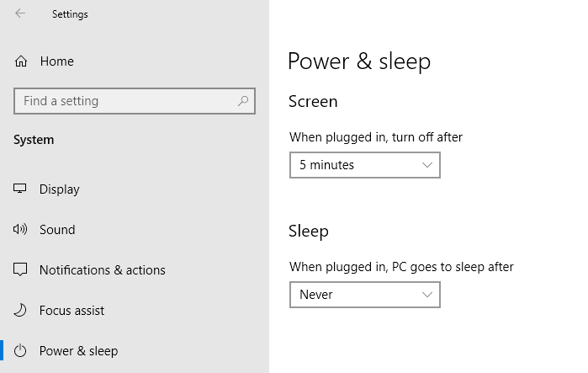Click the Sound speaker icon
The image size is (588, 373).
pyautogui.click(x=21, y=230)
